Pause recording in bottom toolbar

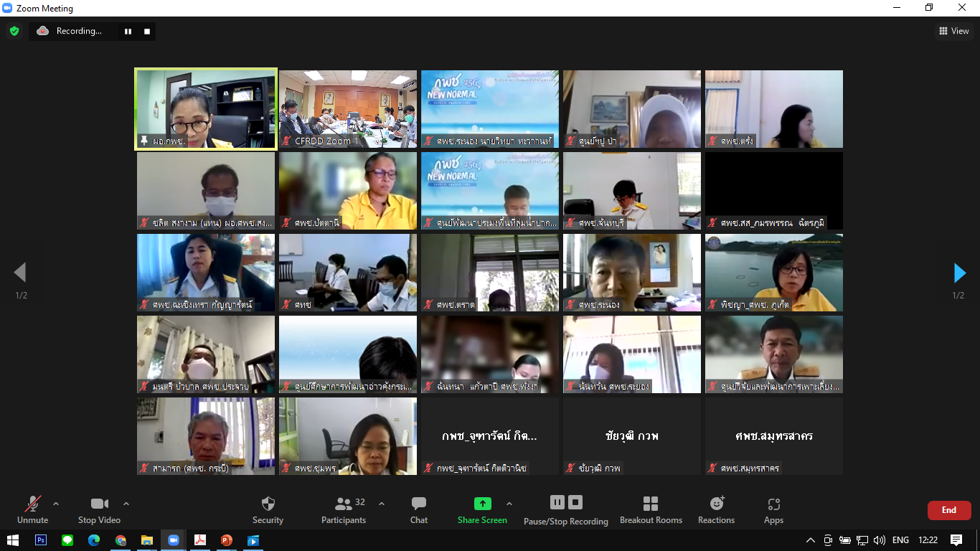pyautogui.click(x=557, y=502)
